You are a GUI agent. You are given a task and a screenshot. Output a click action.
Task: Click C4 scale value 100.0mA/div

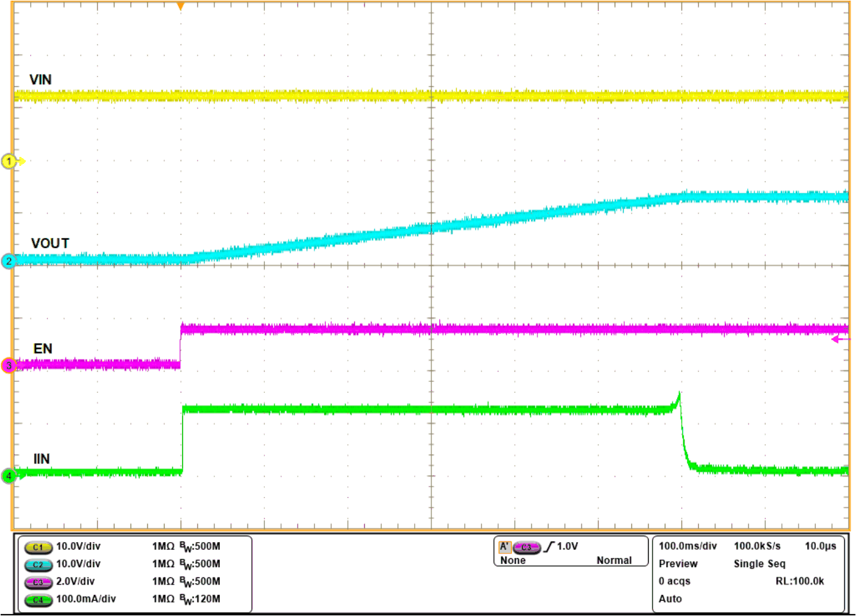tap(86, 599)
